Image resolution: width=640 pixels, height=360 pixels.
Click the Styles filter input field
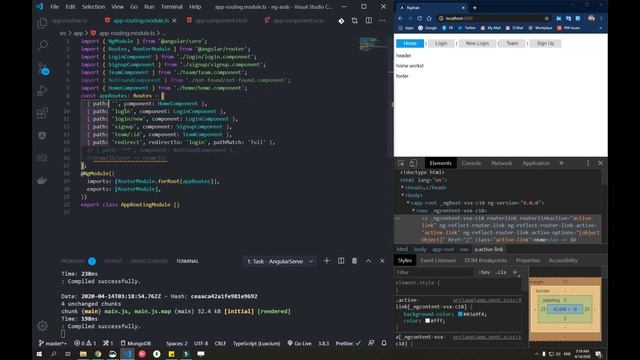click(x=435, y=272)
